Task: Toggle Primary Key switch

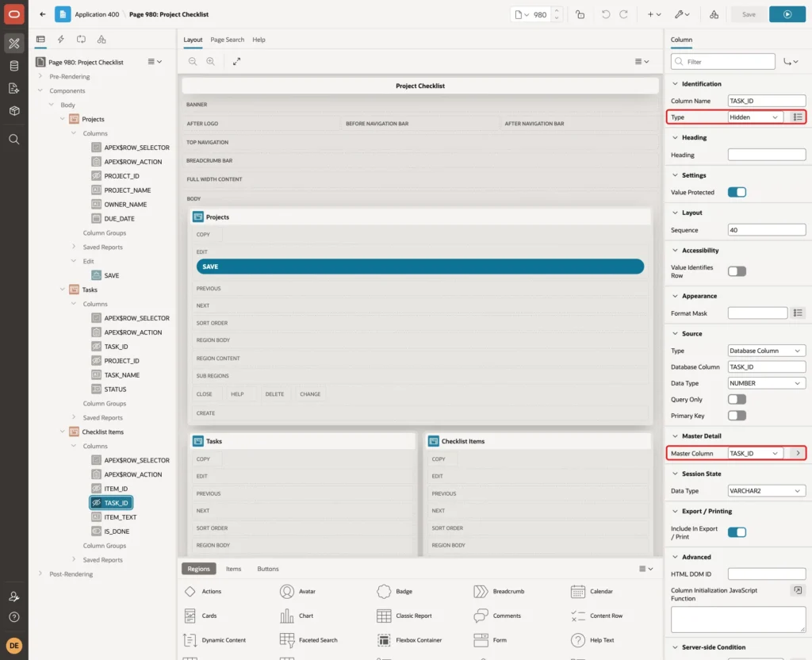Action: pyautogui.click(x=737, y=416)
